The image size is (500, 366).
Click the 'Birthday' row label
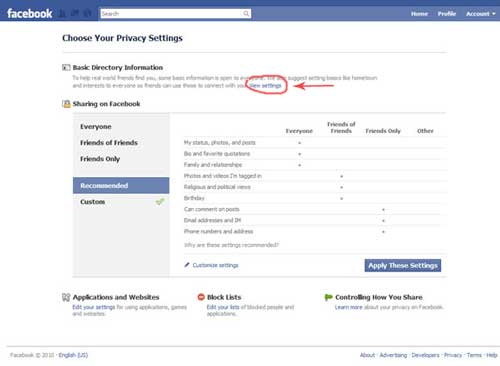194,198
